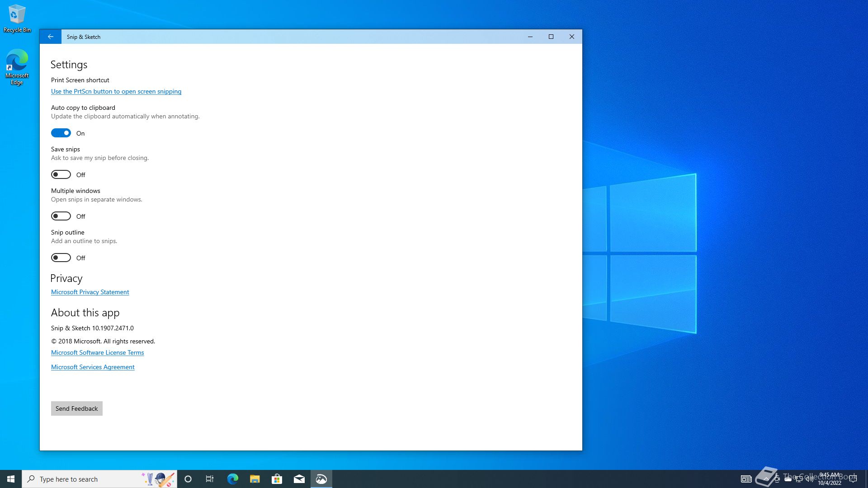Enable the Snip outline switch
The width and height of the screenshot is (868, 488).
(61, 258)
